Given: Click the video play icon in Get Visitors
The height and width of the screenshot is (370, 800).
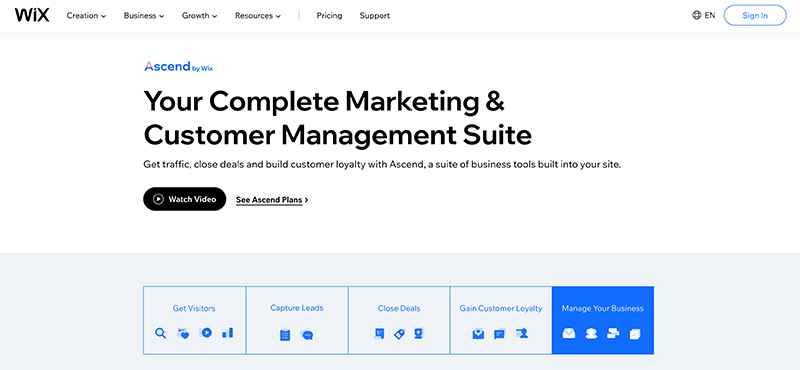Looking at the screenshot, I should tap(206, 333).
